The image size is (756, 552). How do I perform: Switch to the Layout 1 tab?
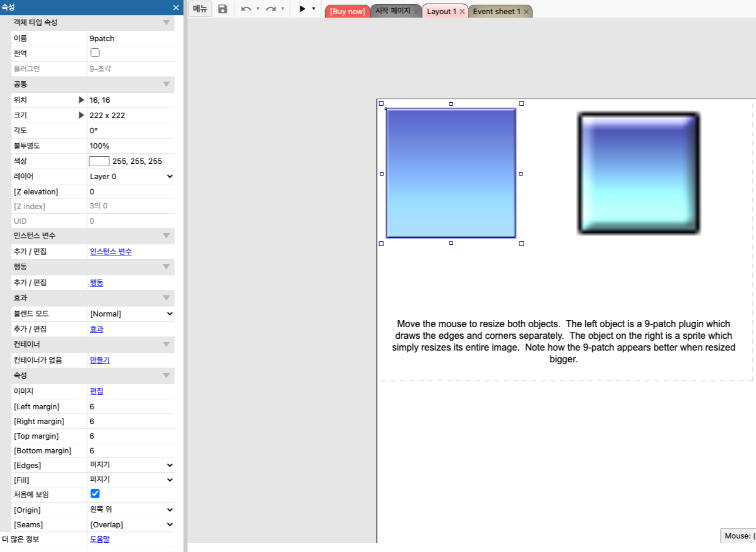pos(441,11)
